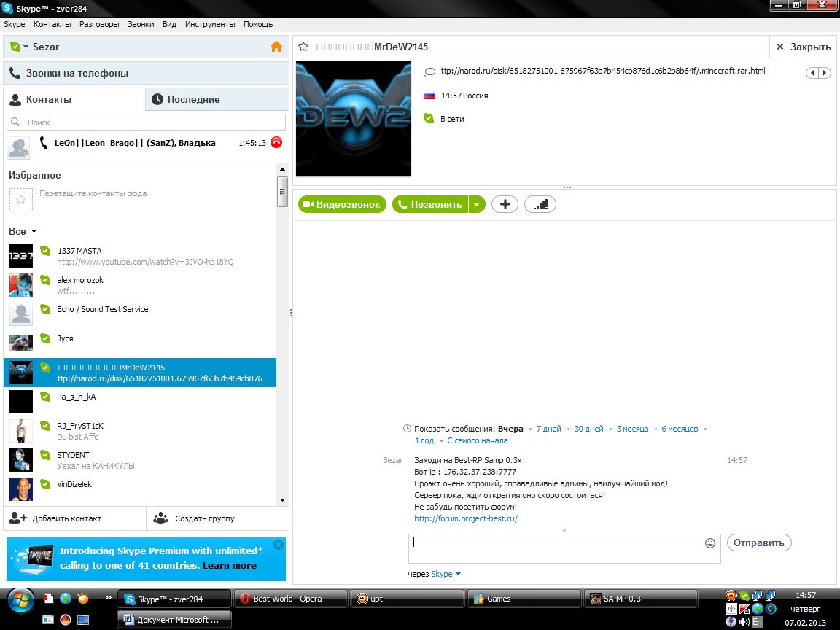Open the Разговоры menu

(x=99, y=24)
